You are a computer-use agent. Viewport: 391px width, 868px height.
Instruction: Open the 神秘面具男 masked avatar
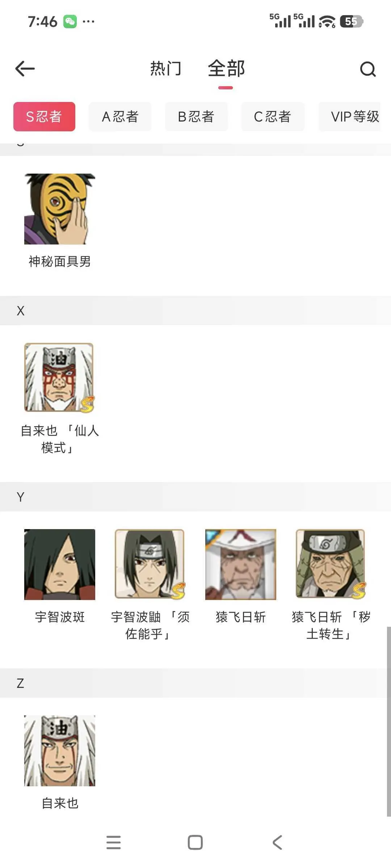(x=60, y=209)
